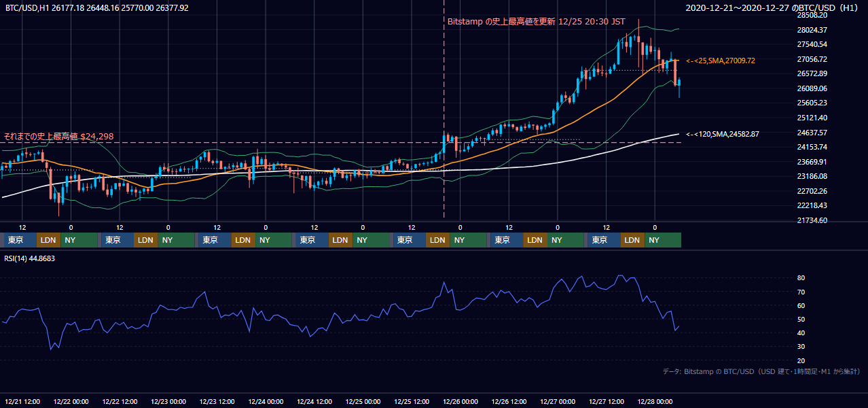Click the 12/24 00:00 time axis label
The width and height of the screenshot is (868, 408).
tap(266, 401)
